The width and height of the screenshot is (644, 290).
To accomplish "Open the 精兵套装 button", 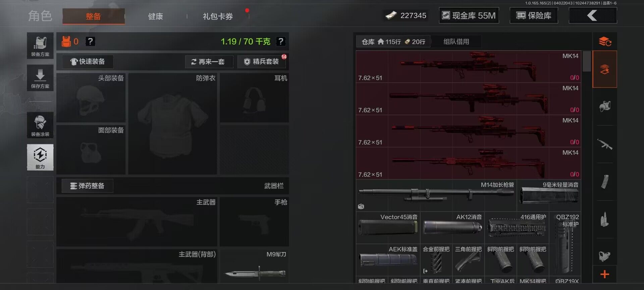I will tap(262, 62).
